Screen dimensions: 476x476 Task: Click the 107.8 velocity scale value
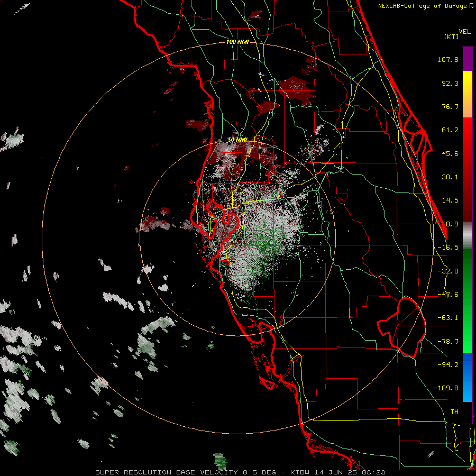[448, 59]
